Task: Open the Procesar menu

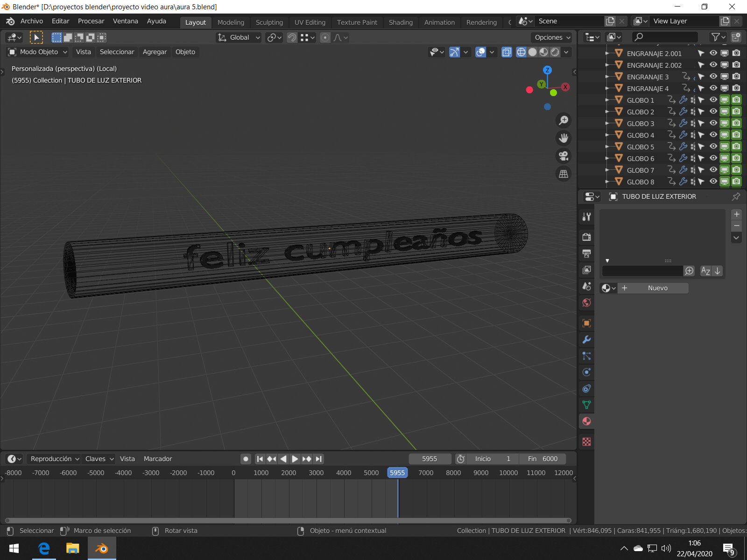Action: pyautogui.click(x=91, y=21)
